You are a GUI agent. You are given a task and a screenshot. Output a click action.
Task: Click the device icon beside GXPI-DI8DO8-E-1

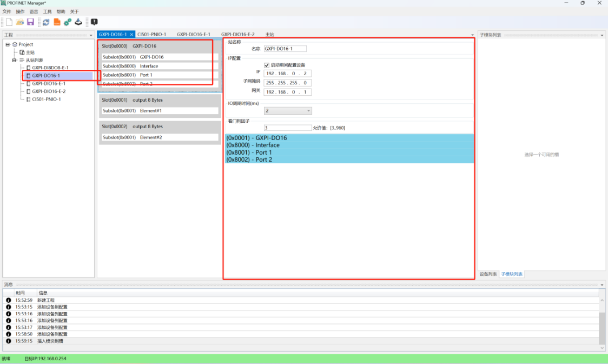tap(28, 68)
